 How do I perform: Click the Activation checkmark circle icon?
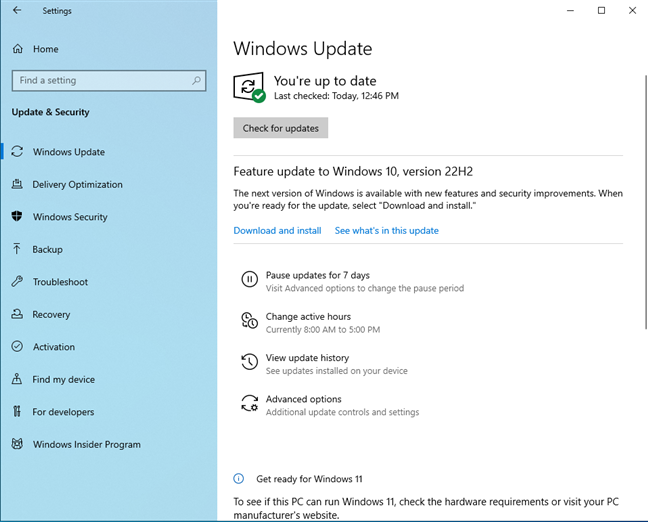17,346
